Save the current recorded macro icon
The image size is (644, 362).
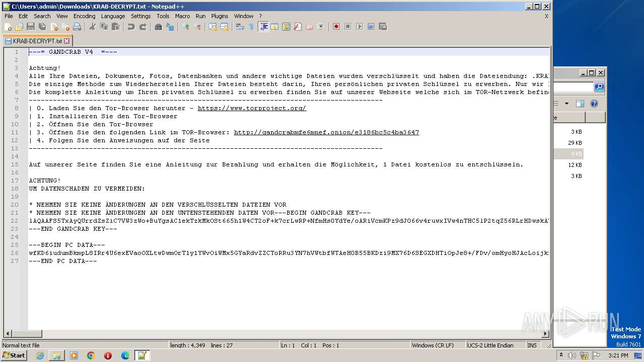[383, 27]
